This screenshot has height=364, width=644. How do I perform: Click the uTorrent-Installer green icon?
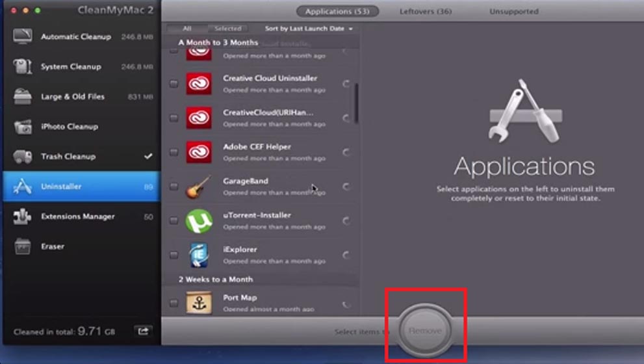(x=199, y=220)
